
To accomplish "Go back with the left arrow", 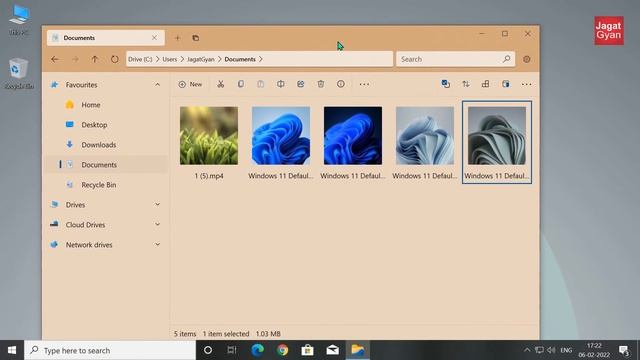I will pos(55,59).
